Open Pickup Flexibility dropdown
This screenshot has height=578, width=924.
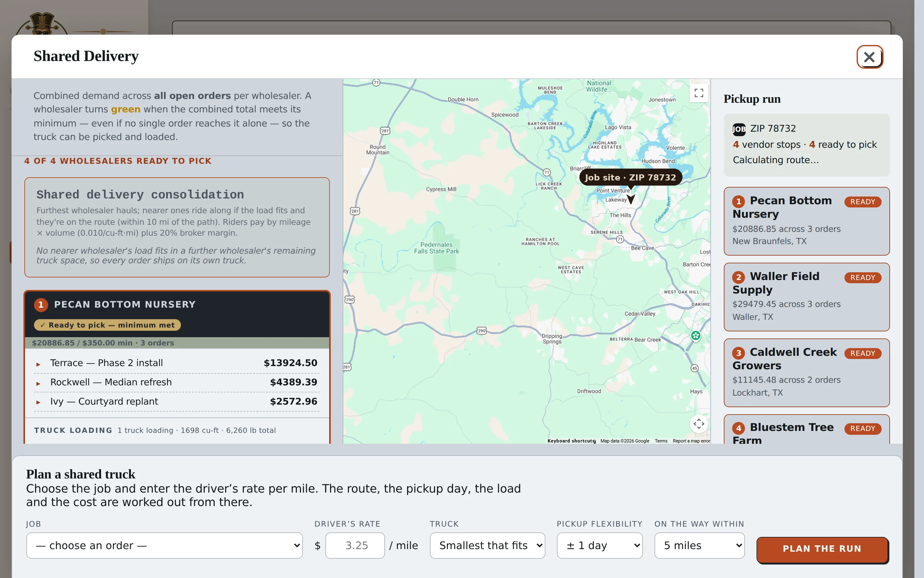coord(599,546)
